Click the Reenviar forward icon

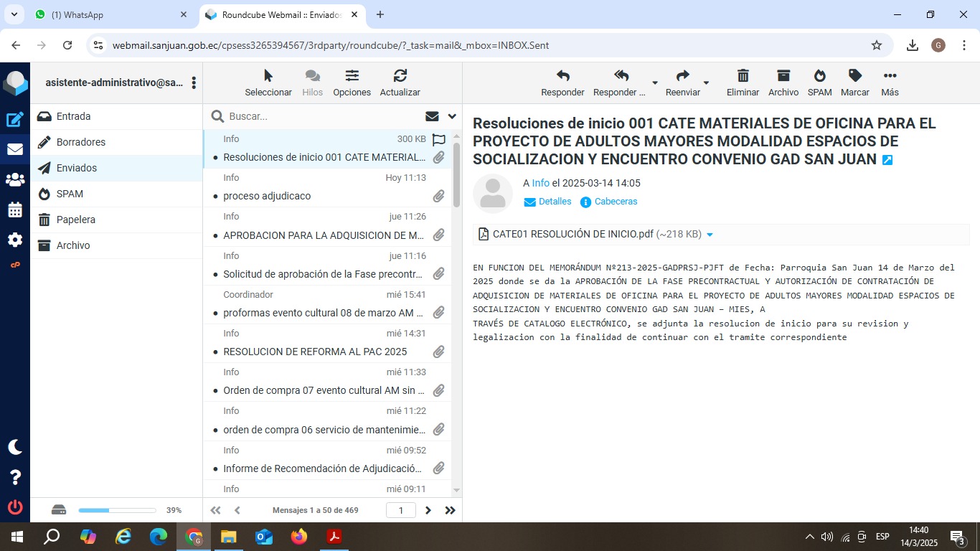pos(682,83)
